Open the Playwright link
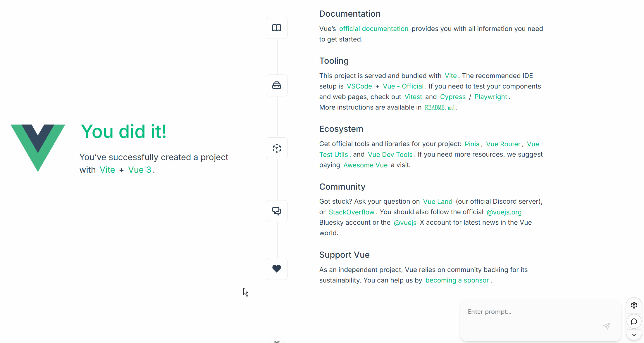Image resolution: width=644 pixels, height=343 pixels. (490, 97)
